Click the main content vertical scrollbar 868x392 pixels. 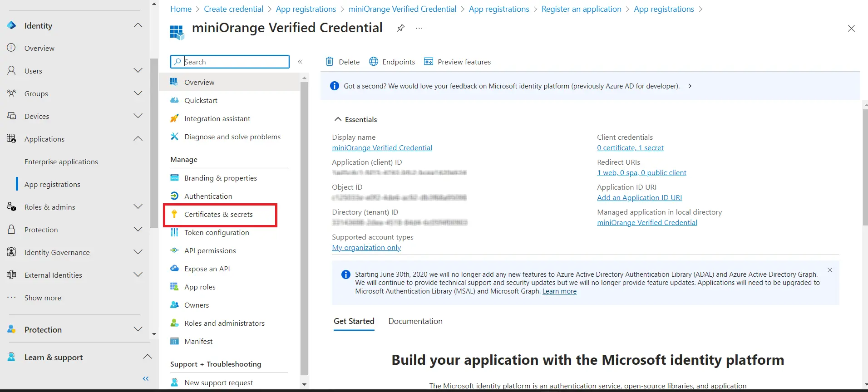[865, 167]
